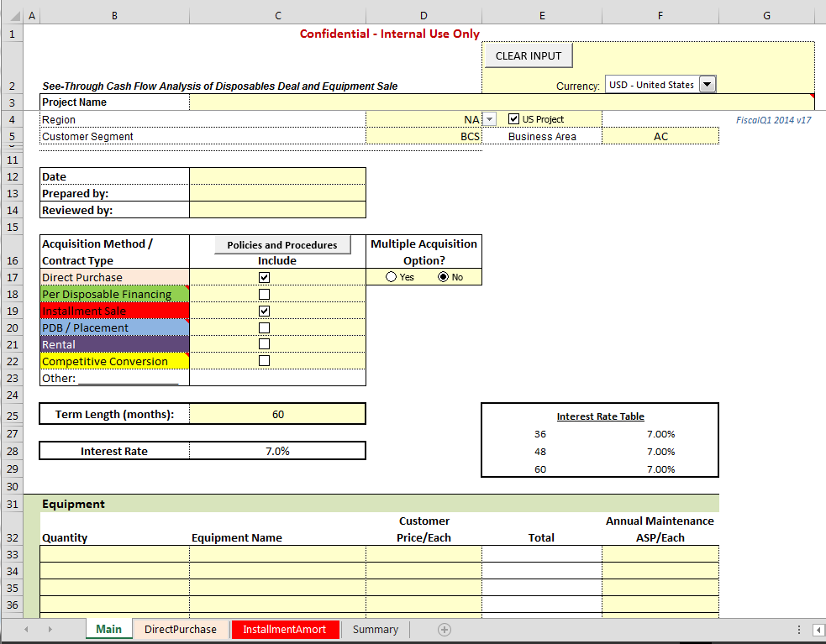This screenshot has width=826, height=644.
Task: Open the InstallmentAmort sheet tab
Action: (284, 630)
